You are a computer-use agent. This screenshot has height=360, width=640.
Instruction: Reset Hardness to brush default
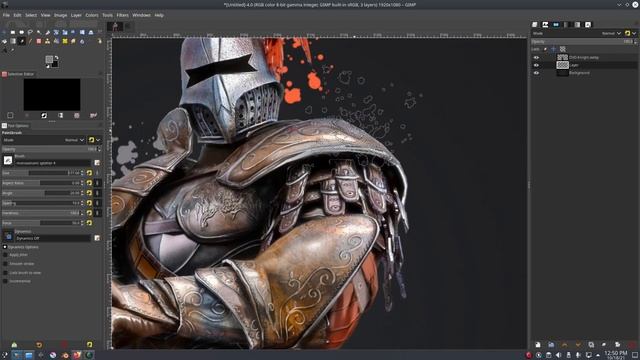pyautogui.click(x=89, y=213)
